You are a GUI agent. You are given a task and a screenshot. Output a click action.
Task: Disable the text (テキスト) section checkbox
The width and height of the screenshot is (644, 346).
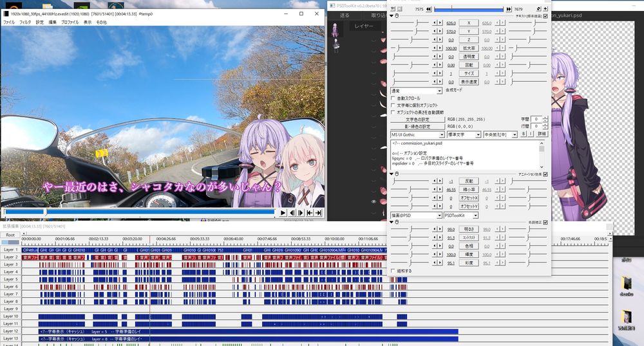pyautogui.click(x=545, y=16)
